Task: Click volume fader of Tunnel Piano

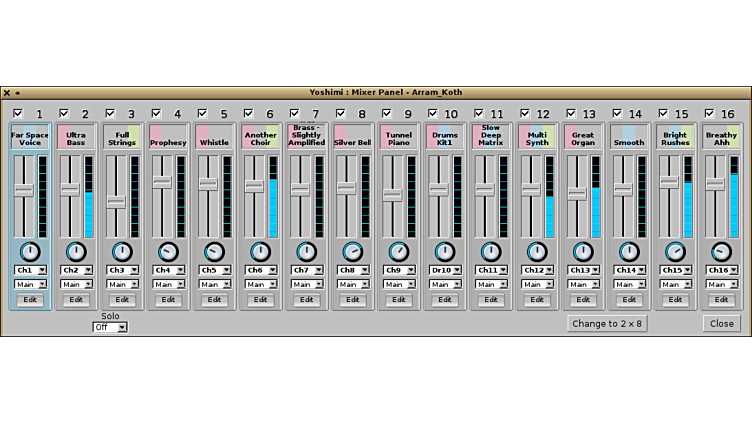Action: pos(393,195)
